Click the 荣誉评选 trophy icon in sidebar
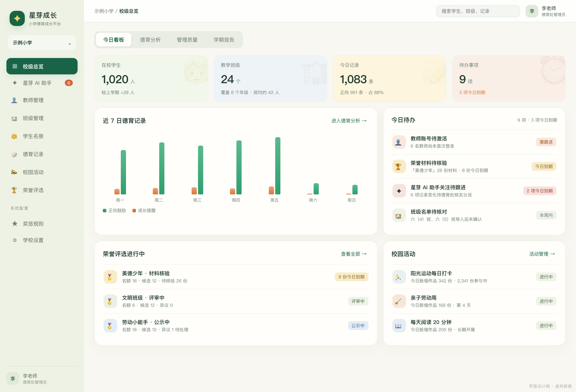 14,190
